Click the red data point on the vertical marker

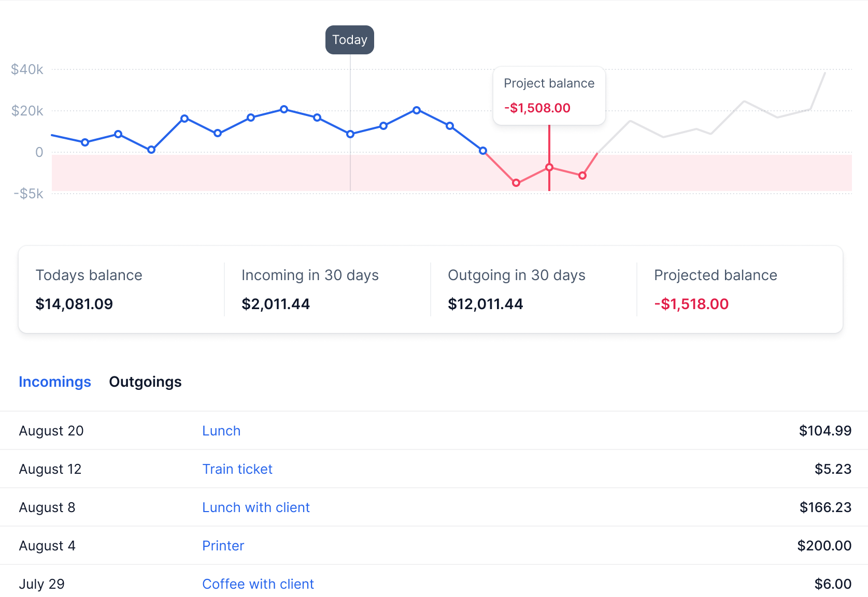(x=549, y=167)
